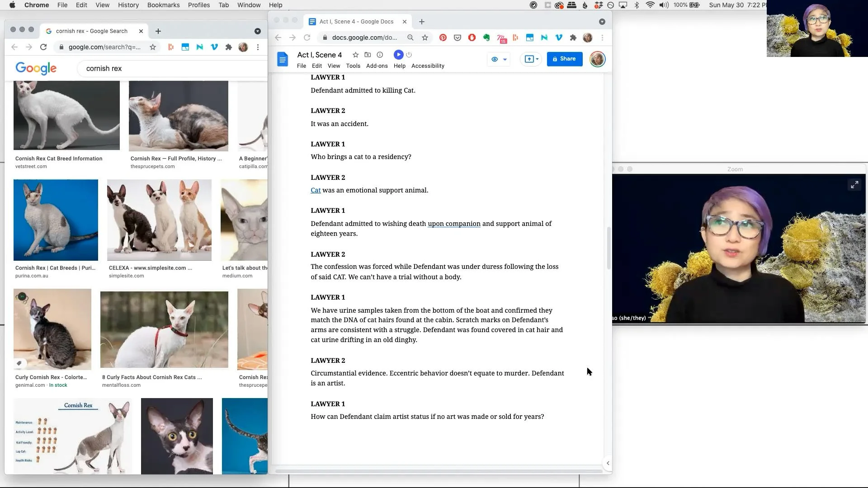Click the blue play button in Docs header
Image resolution: width=868 pixels, height=488 pixels.
(398, 55)
